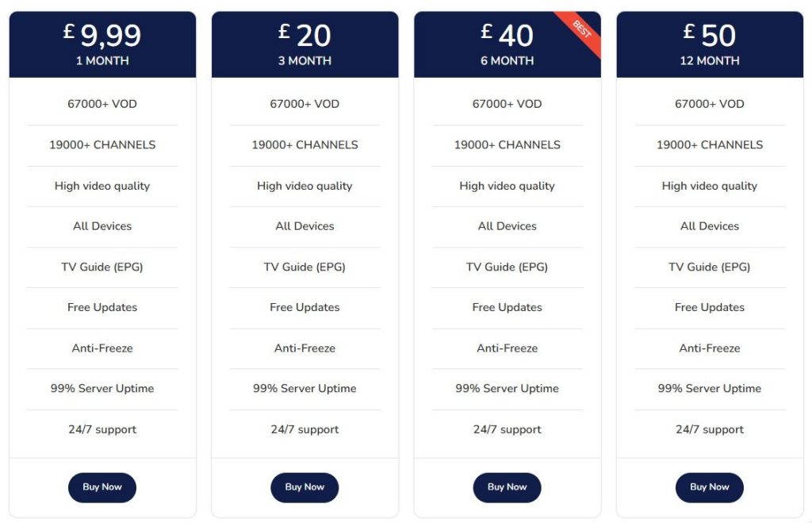The image size is (812, 523).
Task: Select 19000+ CHANNELS under the £20 plan
Action: pos(304,144)
